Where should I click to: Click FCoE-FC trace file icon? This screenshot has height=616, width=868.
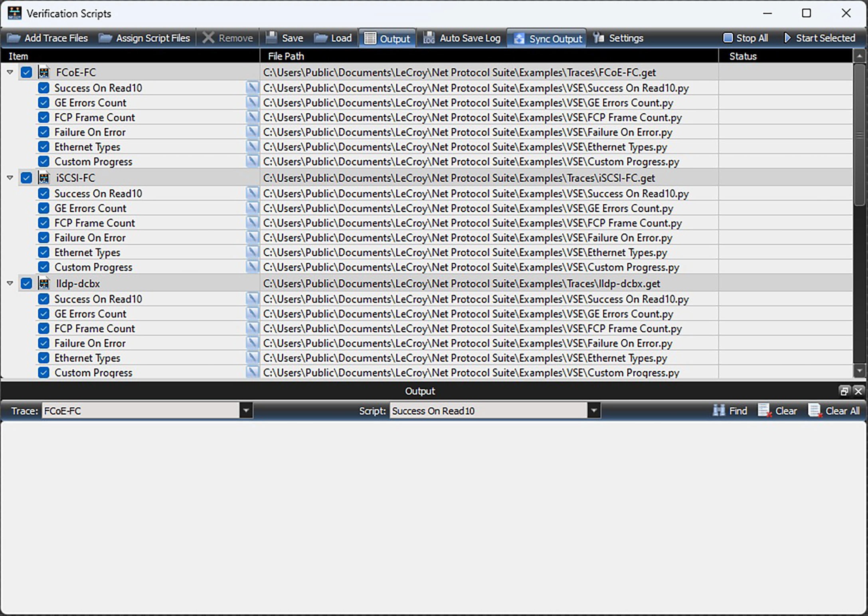coord(44,72)
